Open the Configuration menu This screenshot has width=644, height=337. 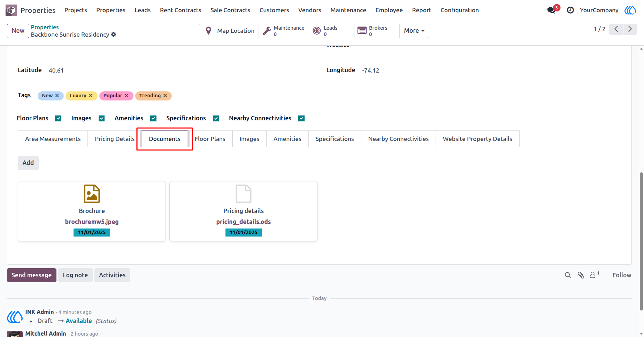pyautogui.click(x=459, y=10)
